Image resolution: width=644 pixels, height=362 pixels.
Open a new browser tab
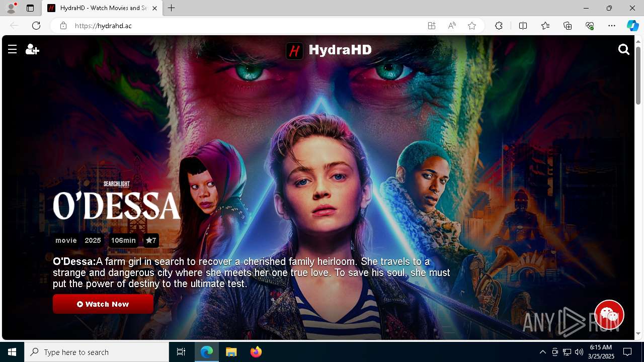(x=172, y=8)
